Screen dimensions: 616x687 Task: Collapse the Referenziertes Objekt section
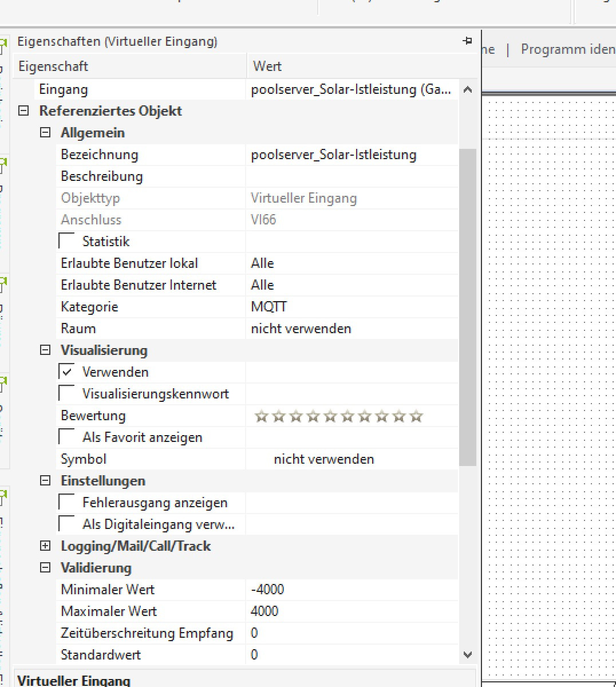(23, 111)
